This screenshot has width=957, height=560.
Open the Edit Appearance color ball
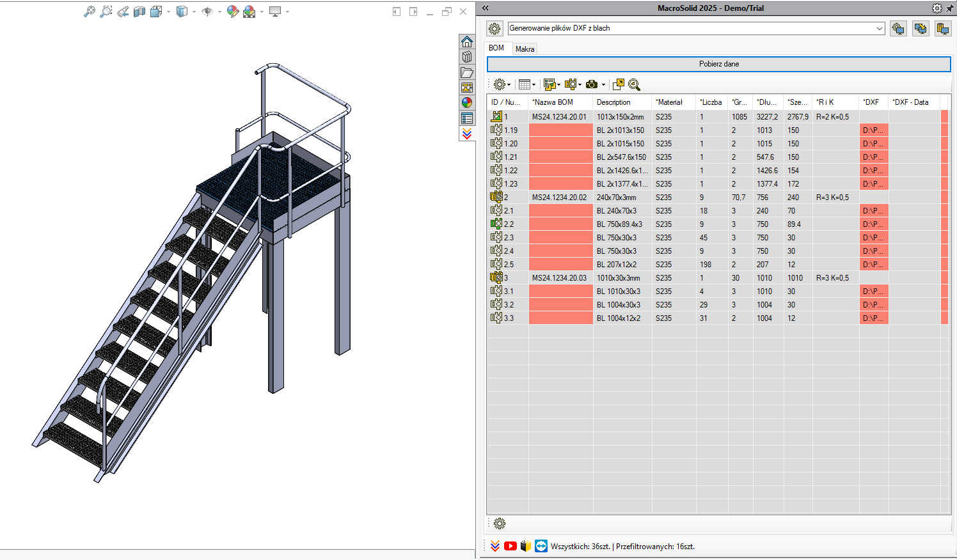233,12
